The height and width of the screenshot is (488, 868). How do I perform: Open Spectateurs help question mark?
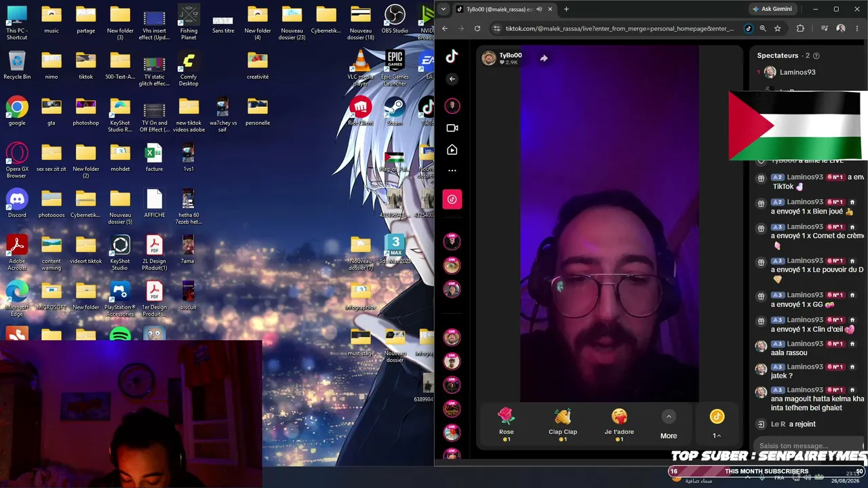pyautogui.click(x=816, y=56)
